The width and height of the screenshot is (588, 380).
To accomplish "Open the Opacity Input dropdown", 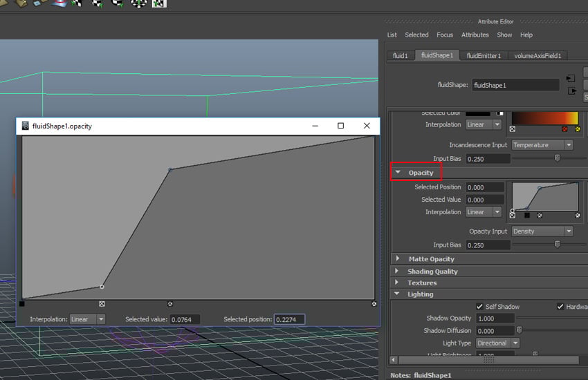I will tap(542, 231).
